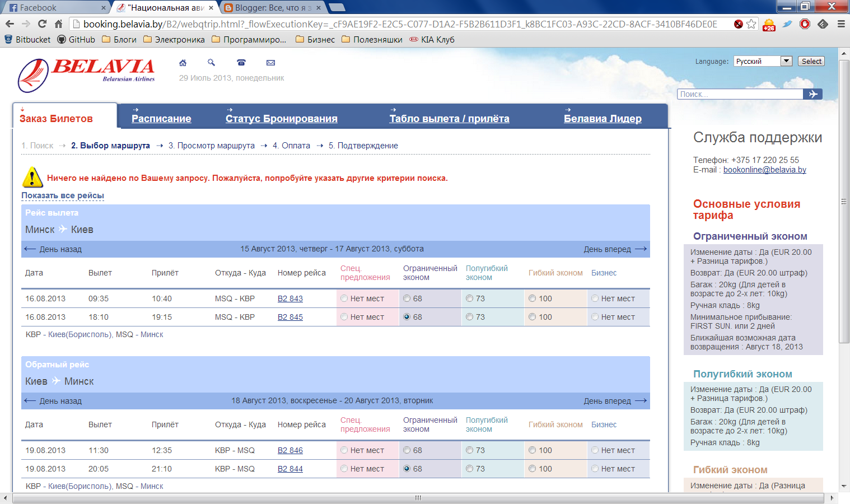Open flight B2 845 details link

(290, 317)
